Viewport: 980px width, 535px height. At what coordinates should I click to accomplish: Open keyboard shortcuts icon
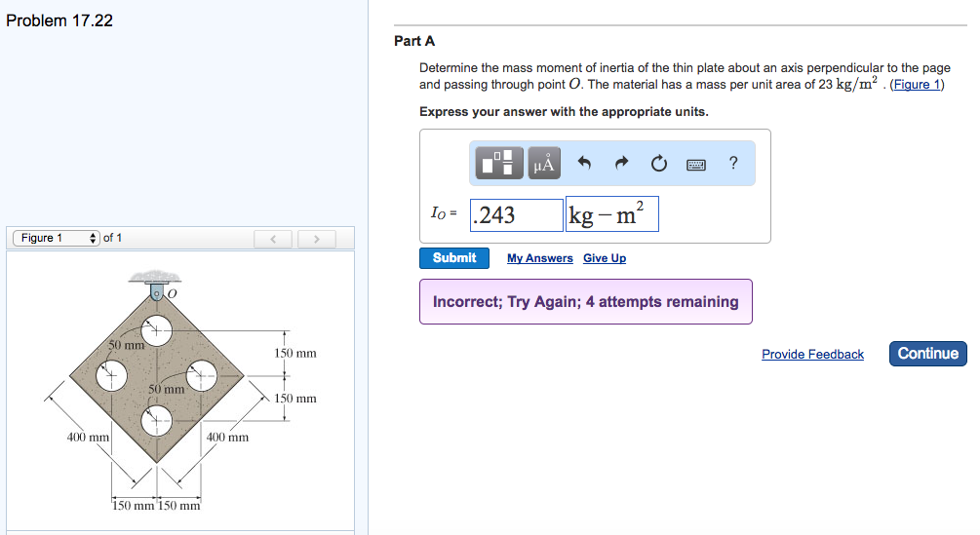click(695, 165)
